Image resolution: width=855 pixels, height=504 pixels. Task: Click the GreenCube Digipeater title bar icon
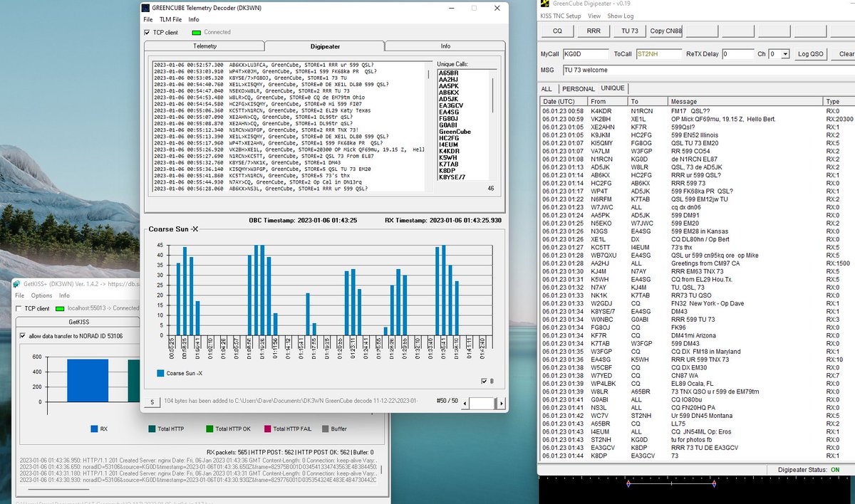545,3
